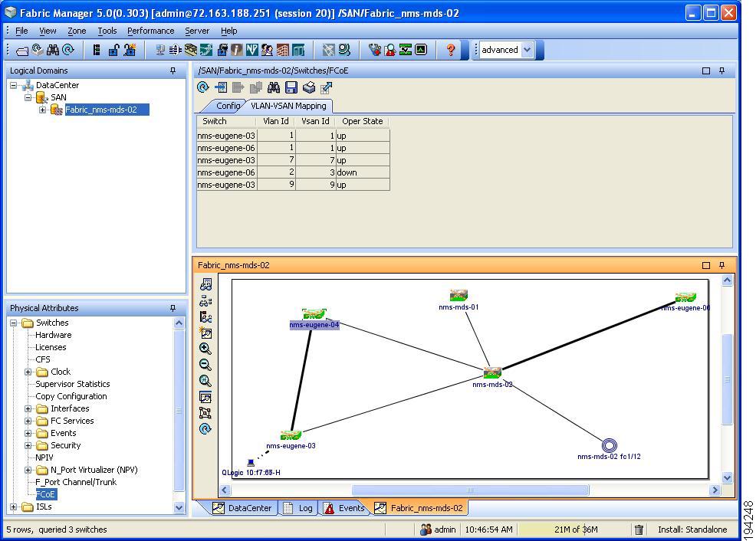Click the NP icon in the main toolbar
Image resolution: width=756 pixels, height=541 pixels.
point(251,50)
